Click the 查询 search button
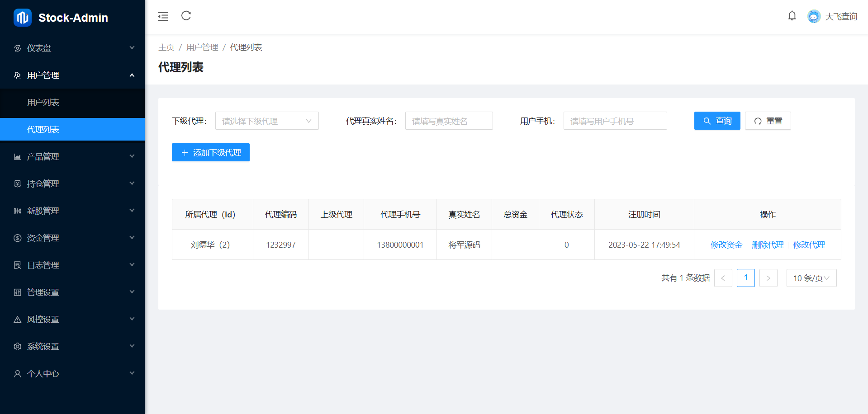 click(x=717, y=121)
